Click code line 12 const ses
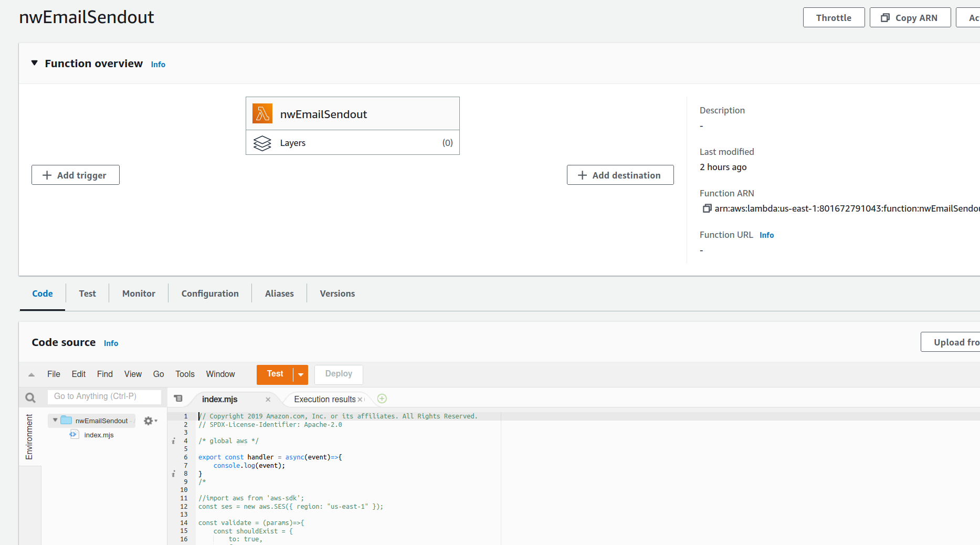The height and width of the screenshot is (545, 980). pyautogui.click(x=291, y=507)
